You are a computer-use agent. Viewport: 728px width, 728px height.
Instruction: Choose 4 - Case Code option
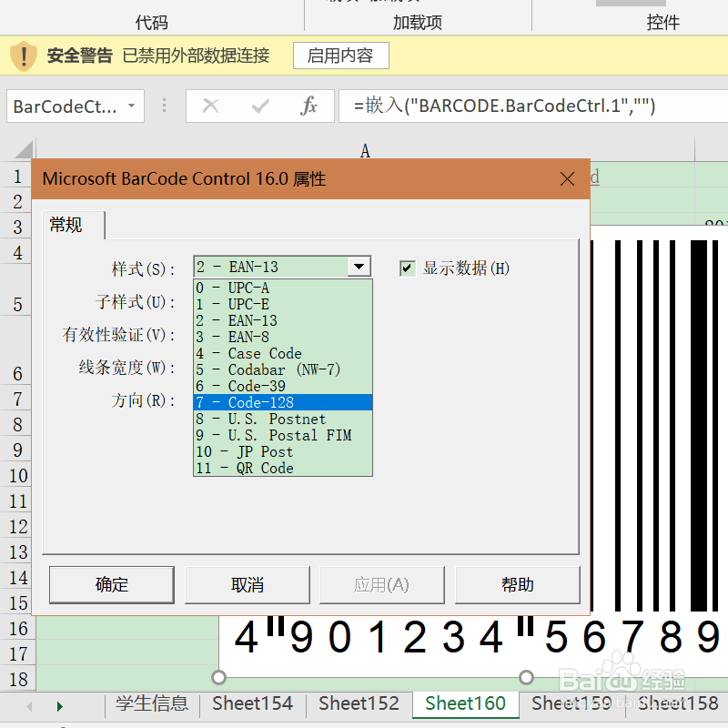pyautogui.click(x=283, y=353)
